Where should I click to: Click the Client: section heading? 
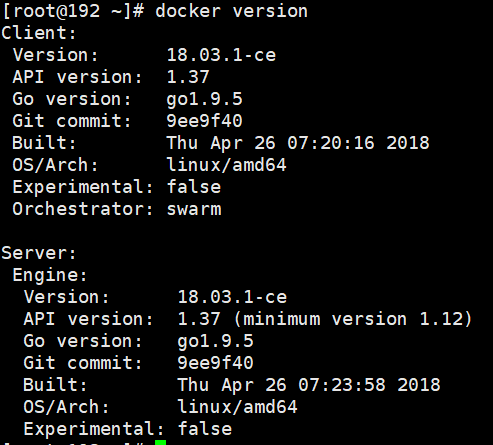coord(39,33)
